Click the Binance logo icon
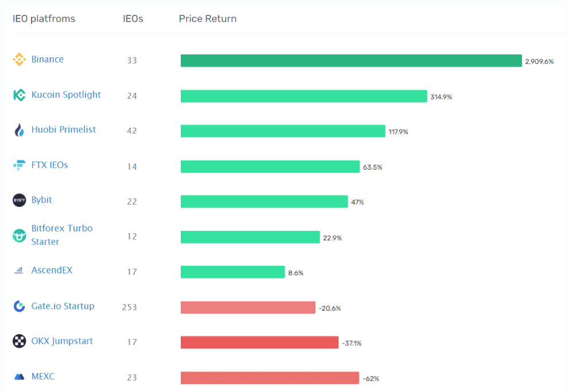Image resolution: width=568 pixels, height=392 pixels. point(19,60)
